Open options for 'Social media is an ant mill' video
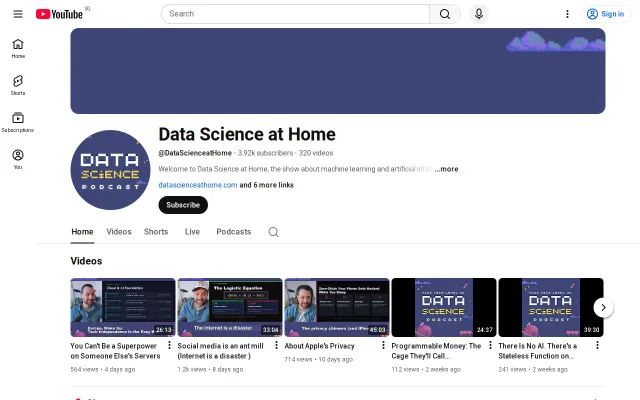 [x=276, y=345]
